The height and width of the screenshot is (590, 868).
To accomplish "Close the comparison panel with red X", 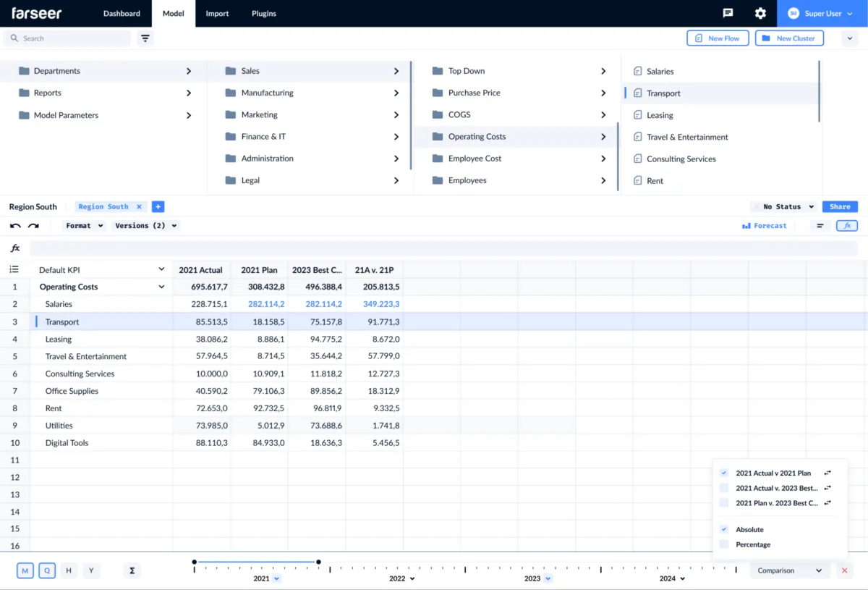I will pyautogui.click(x=844, y=570).
